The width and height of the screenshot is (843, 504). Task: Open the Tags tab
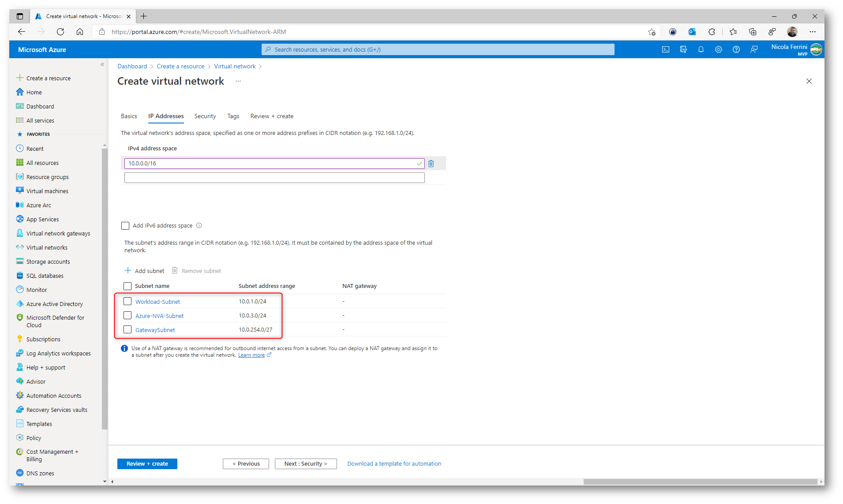pos(233,116)
